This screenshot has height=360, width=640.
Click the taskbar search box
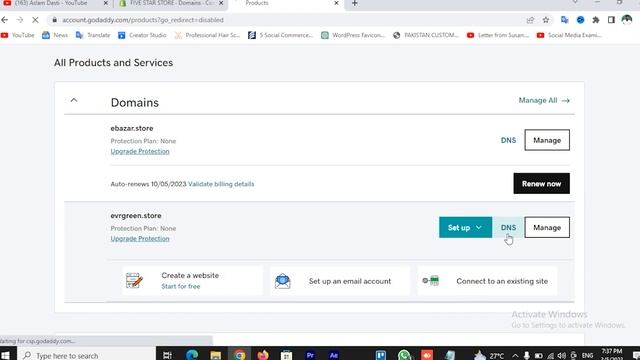(x=87, y=355)
